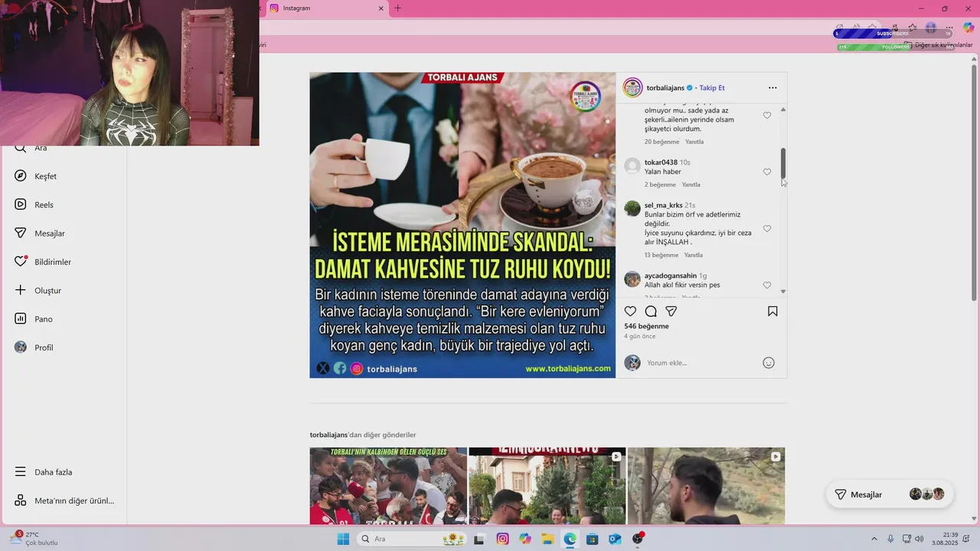The width and height of the screenshot is (980, 551).
Task: Click torbaliajans profile avatar in post header
Action: [x=632, y=87]
